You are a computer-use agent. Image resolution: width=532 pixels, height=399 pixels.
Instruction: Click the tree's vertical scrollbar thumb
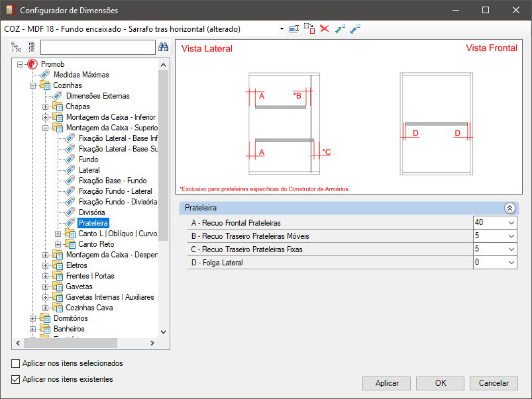tap(163, 155)
